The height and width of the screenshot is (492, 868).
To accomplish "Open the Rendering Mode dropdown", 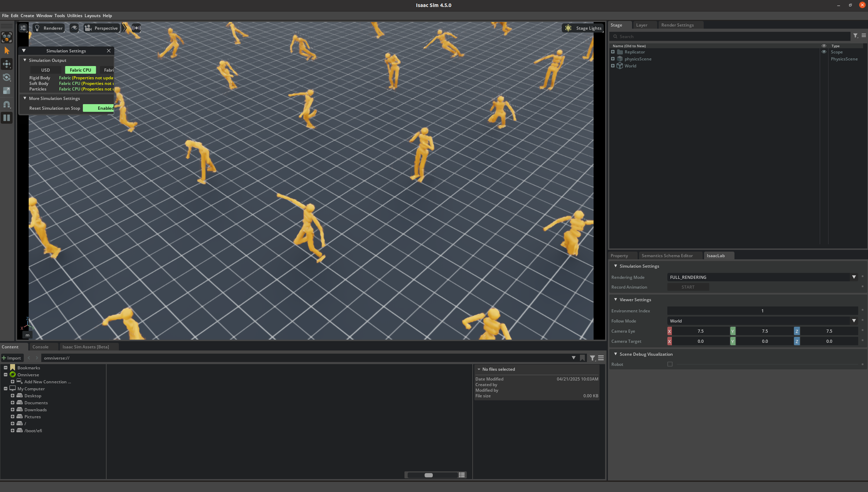I will pyautogui.click(x=854, y=277).
